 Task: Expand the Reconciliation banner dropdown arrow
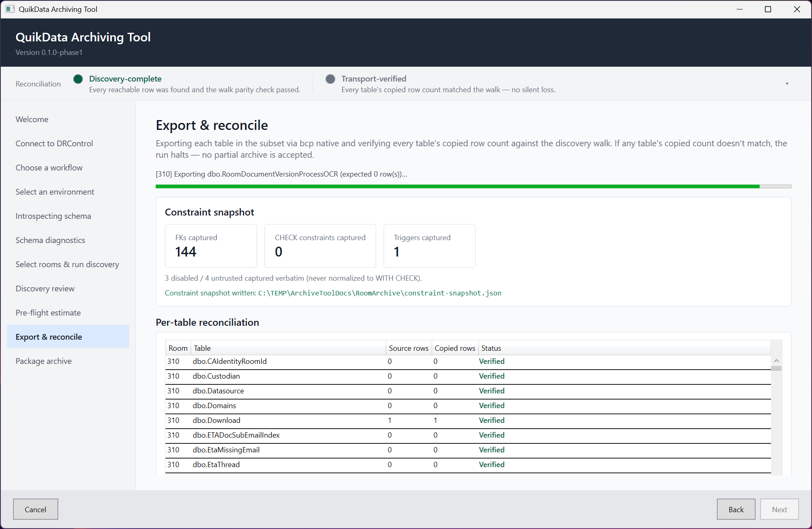(787, 84)
